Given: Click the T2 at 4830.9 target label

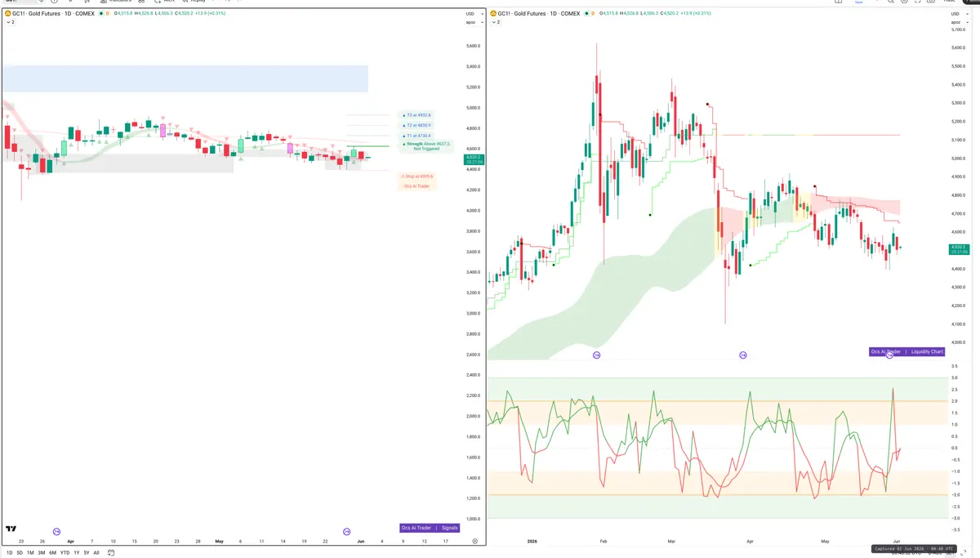Looking at the screenshot, I should click(418, 125).
